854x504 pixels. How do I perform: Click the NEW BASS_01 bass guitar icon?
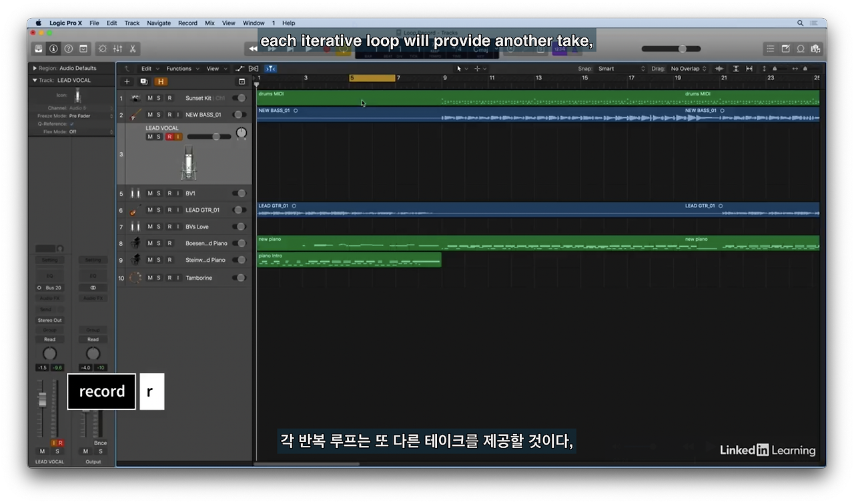point(135,115)
